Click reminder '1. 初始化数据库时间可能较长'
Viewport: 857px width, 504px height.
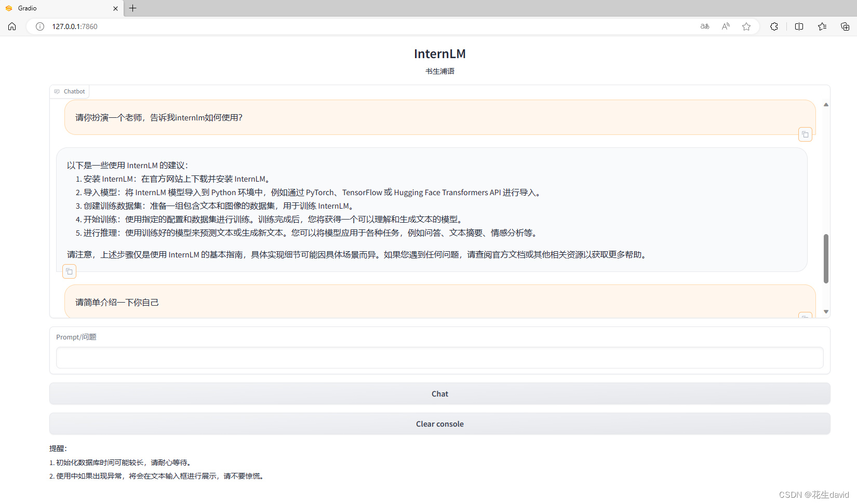pyautogui.click(x=122, y=462)
